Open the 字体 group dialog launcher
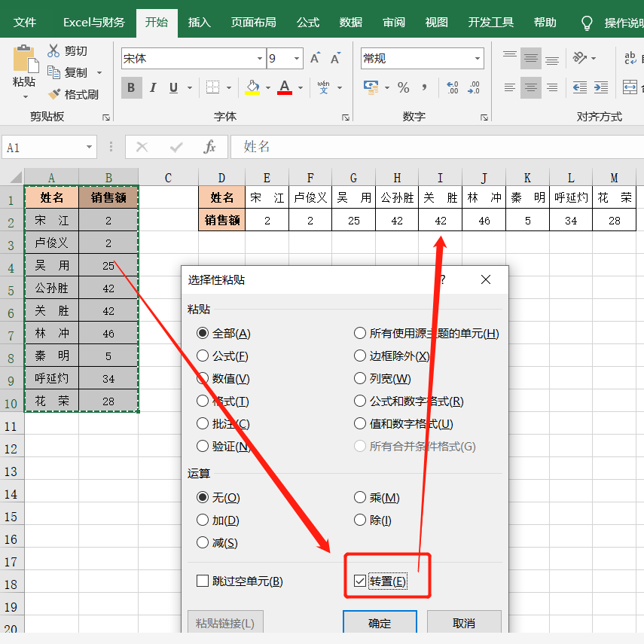The height and width of the screenshot is (644, 644). click(346, 118)
